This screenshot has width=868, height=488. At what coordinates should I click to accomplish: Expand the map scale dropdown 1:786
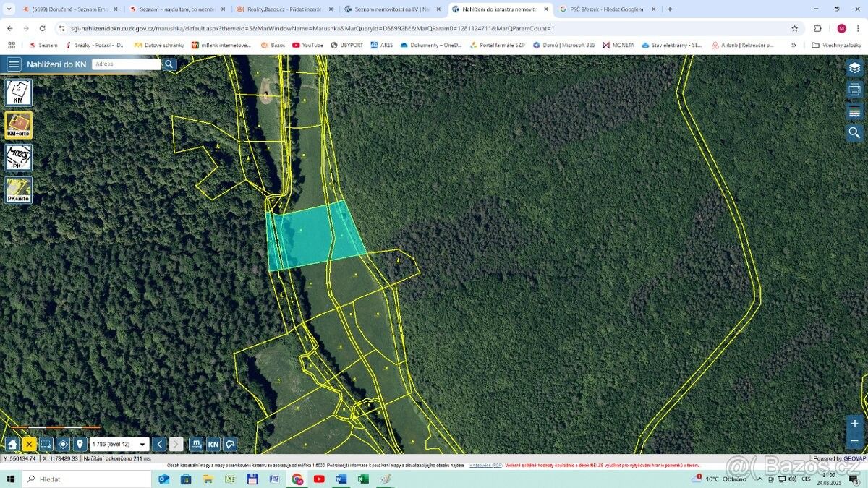(x=119, y=444)
